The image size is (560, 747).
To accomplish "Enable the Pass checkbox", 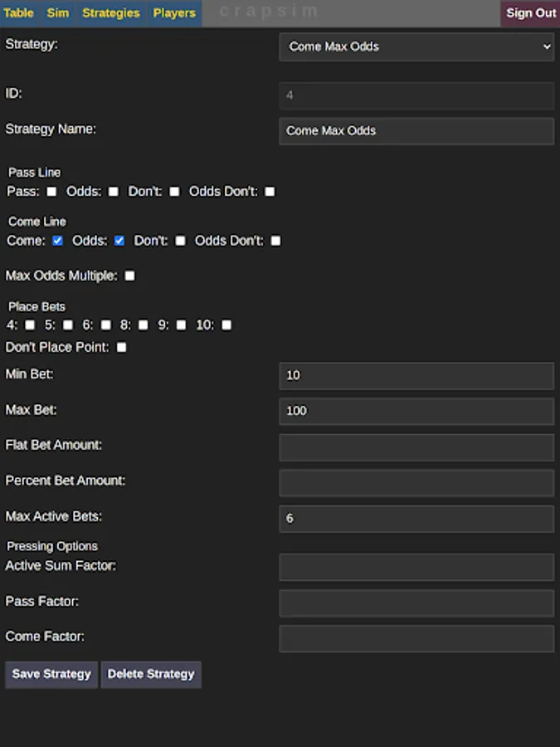I will 51,192.
